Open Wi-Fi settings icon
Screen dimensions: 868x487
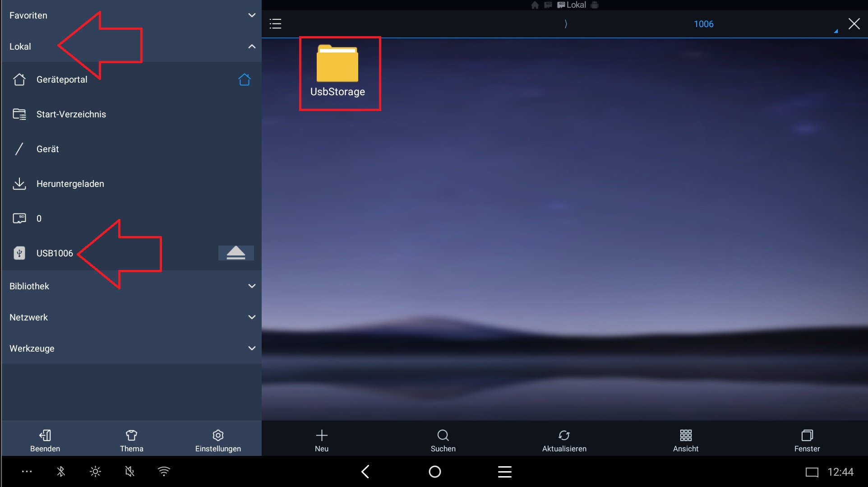[x=164, y=472]
